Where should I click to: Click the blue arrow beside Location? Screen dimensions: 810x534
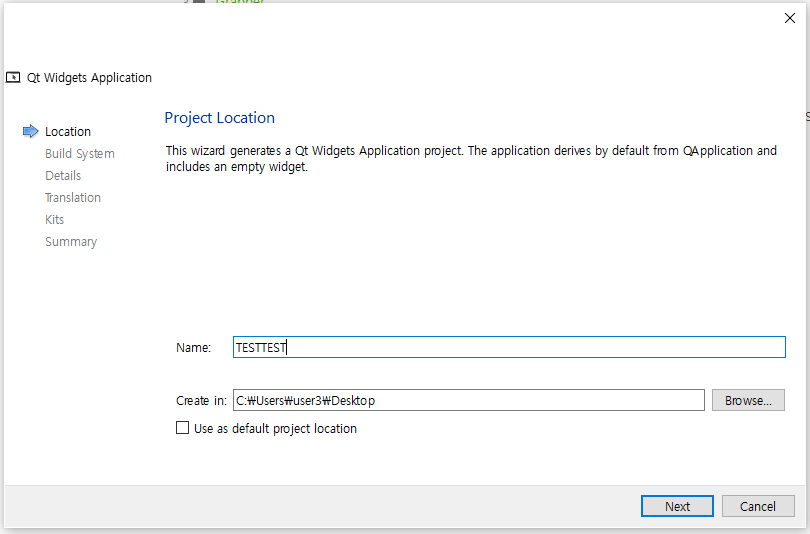pos(30,131)
